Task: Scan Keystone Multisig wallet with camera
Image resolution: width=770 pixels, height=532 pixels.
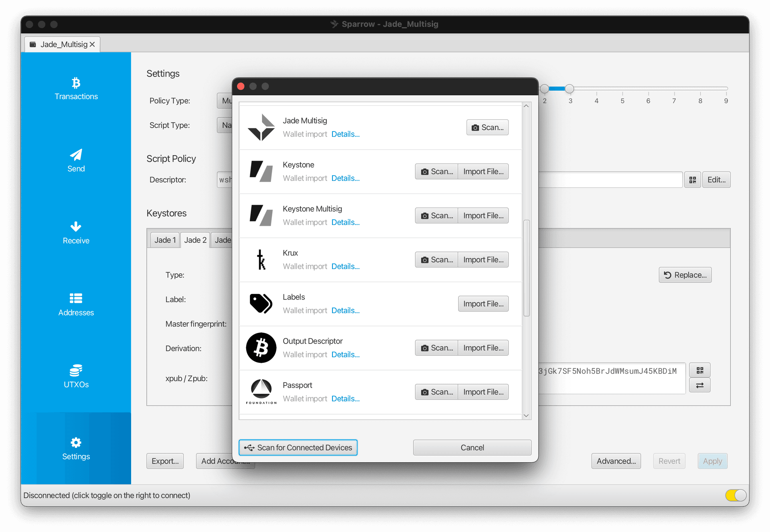Action: pyautogui.click(x=436, y=216)
